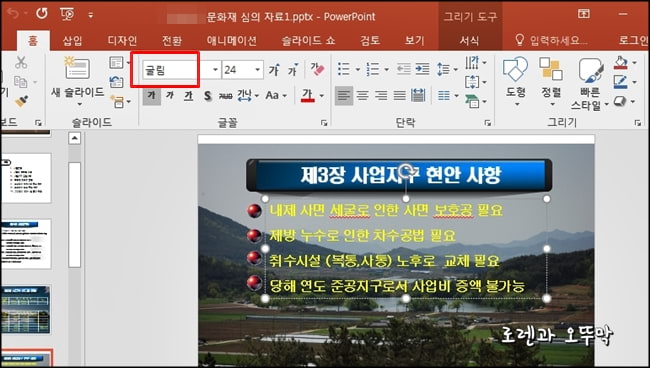Open the 정렬 arrange menu
The height and width of the screenshot is (368, 650).
pos(551,81)
